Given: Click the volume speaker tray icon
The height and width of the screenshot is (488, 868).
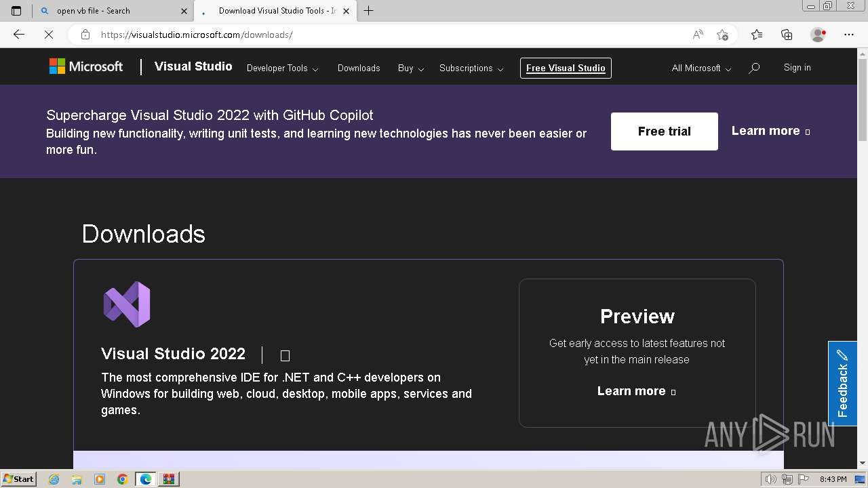Looking at the screenshot, I should 771,479.
